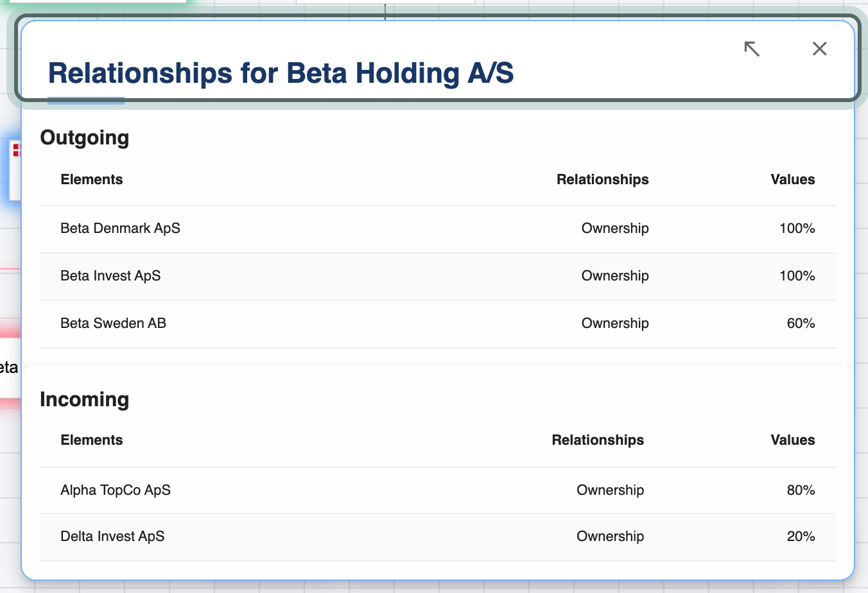Viewport: 868px width, 593px height.
Task: Click Ownership in the Beta Sweden AB row
Action: point(615,323)
